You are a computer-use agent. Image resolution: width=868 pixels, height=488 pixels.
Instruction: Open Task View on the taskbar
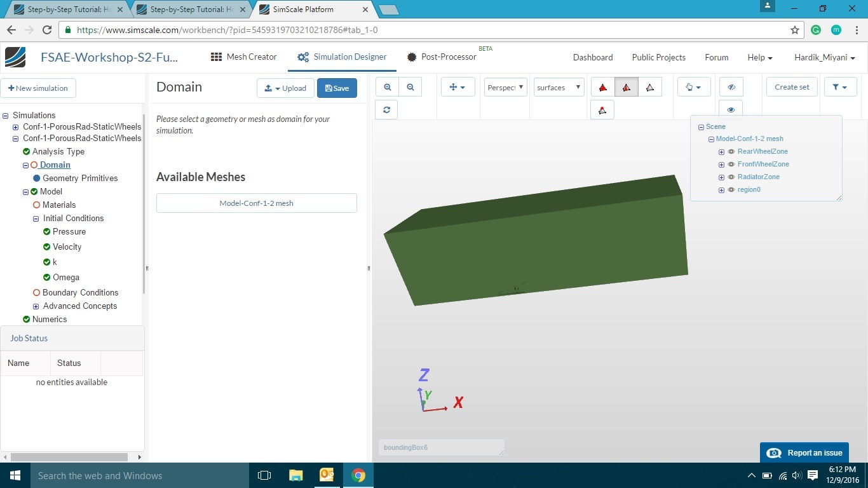pyautogui.click(x=264, y=475)
